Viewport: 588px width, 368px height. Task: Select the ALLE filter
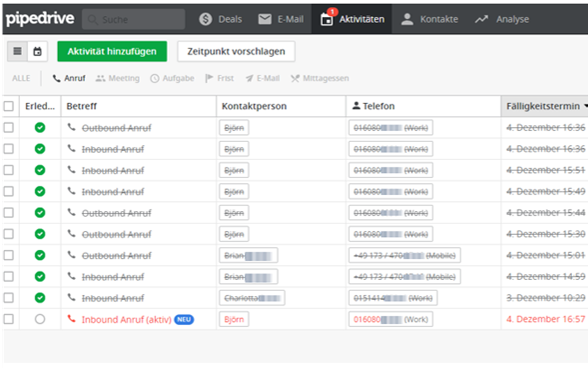pos(21,78)
